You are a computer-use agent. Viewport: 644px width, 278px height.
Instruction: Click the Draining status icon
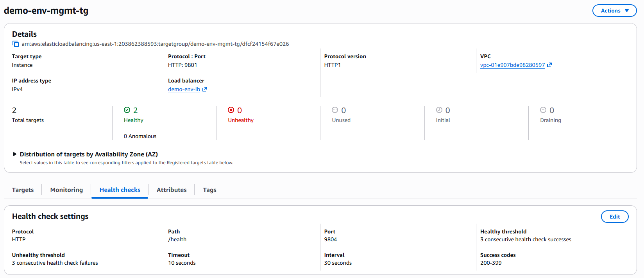point(543,110)
